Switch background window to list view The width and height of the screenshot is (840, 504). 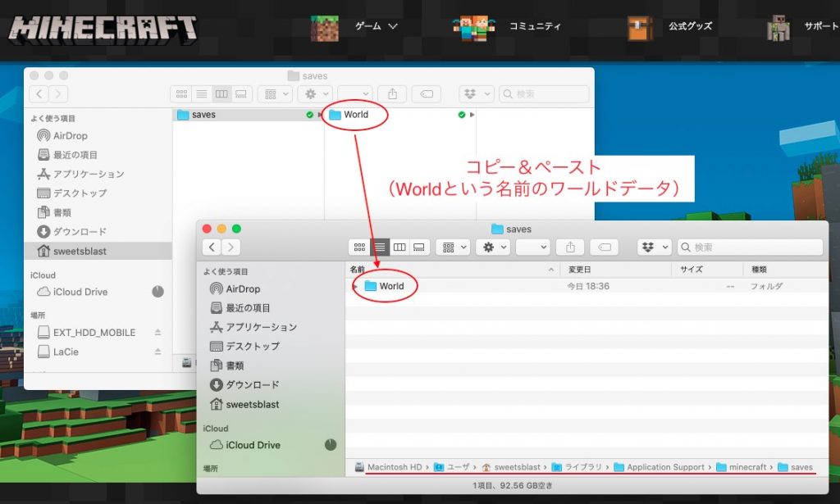[202, 94]
